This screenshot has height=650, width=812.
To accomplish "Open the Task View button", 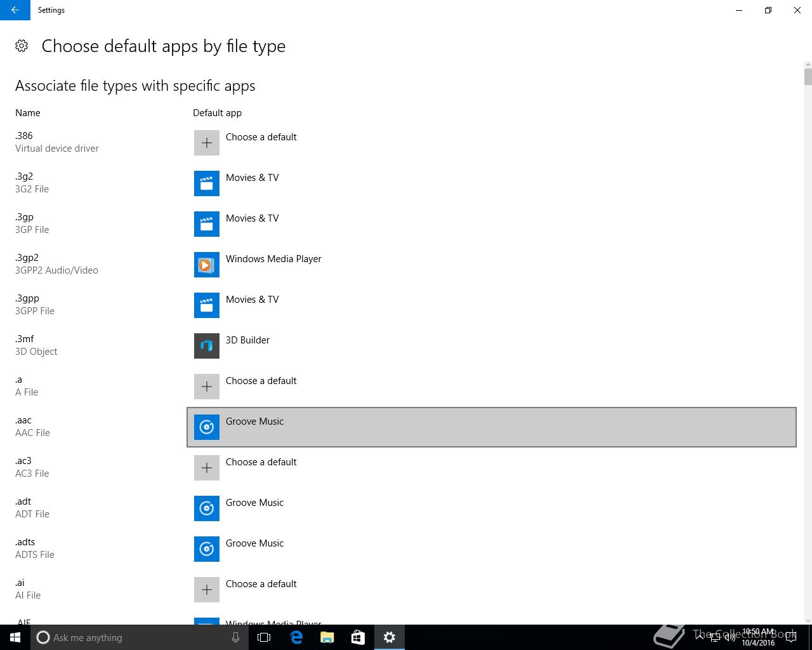I will pyautogui.click(x=264, y=637).
